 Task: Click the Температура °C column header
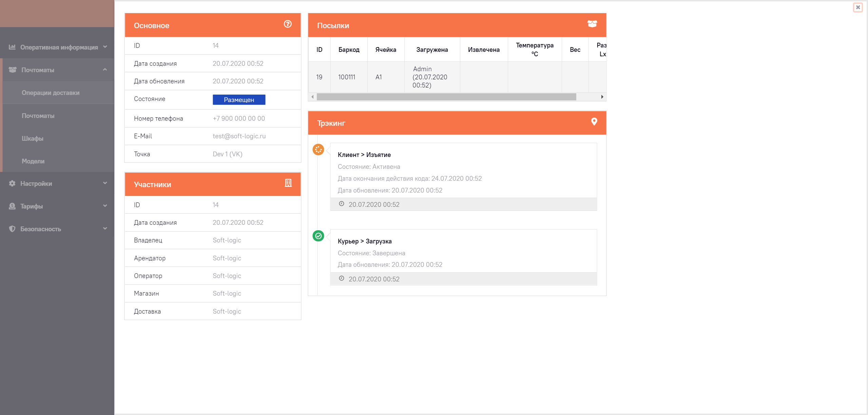535,50
